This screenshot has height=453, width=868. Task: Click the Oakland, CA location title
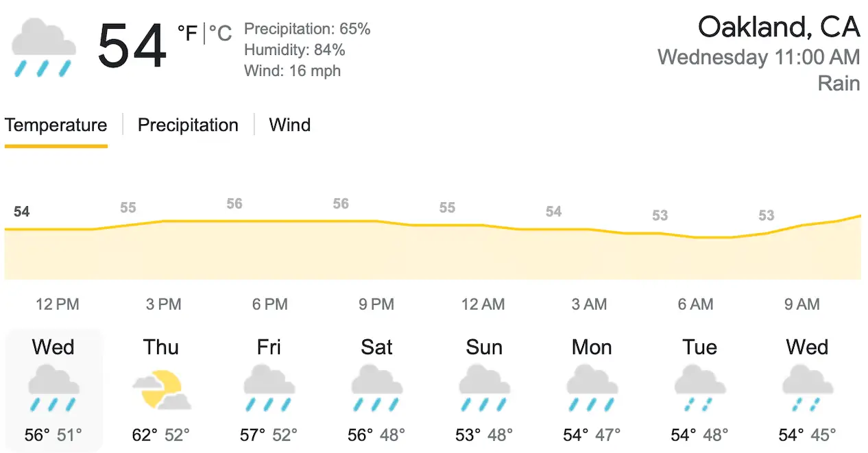point(779,27)
